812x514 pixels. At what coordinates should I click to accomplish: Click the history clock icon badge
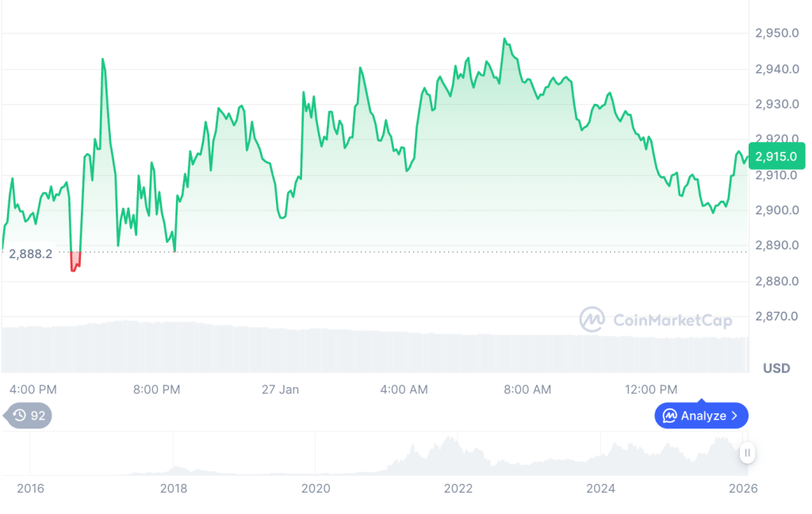point(19,415)
